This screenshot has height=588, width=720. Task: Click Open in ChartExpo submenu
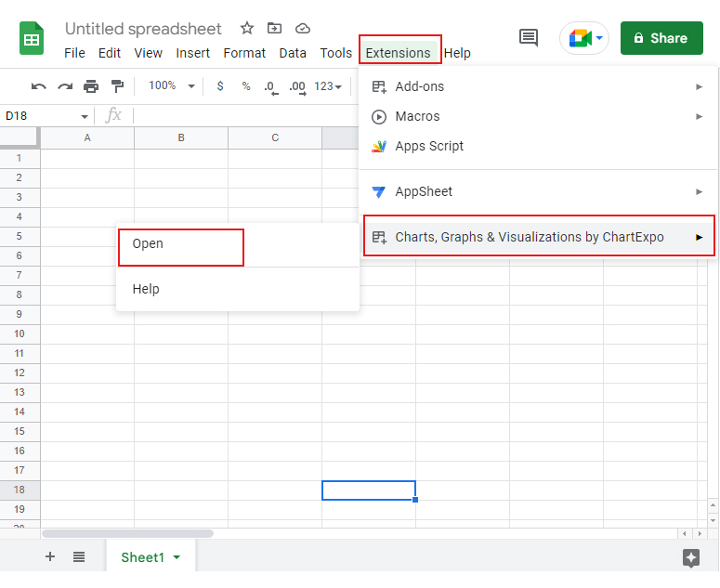click(238, 243)
